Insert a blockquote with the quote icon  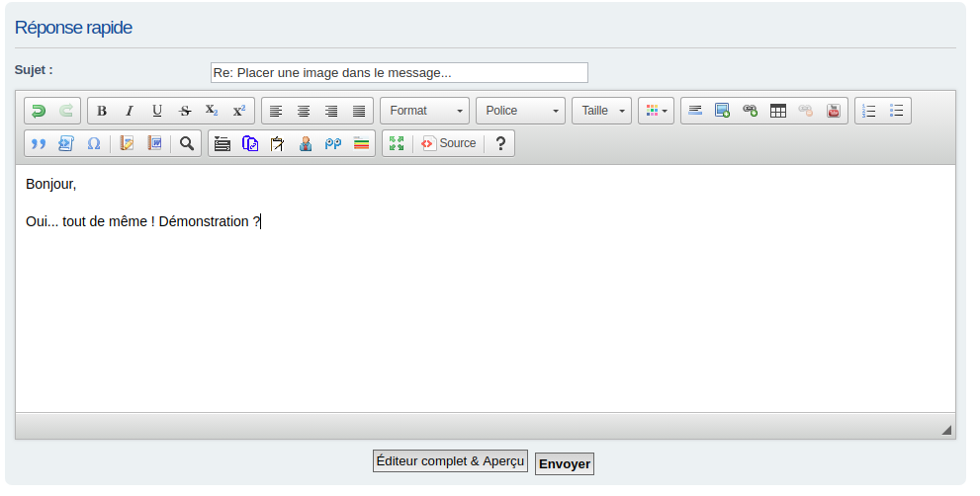pos(39,143)
